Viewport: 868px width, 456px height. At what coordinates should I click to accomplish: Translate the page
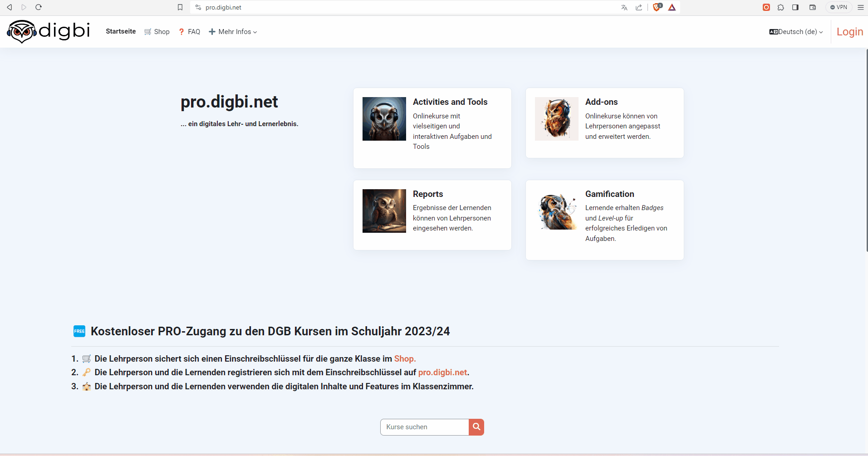pyautogui.click(x=624, y=7)
